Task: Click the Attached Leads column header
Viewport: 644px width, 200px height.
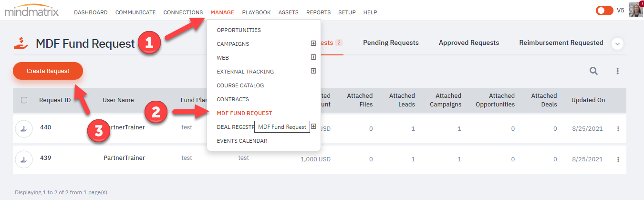Action: 402,100
